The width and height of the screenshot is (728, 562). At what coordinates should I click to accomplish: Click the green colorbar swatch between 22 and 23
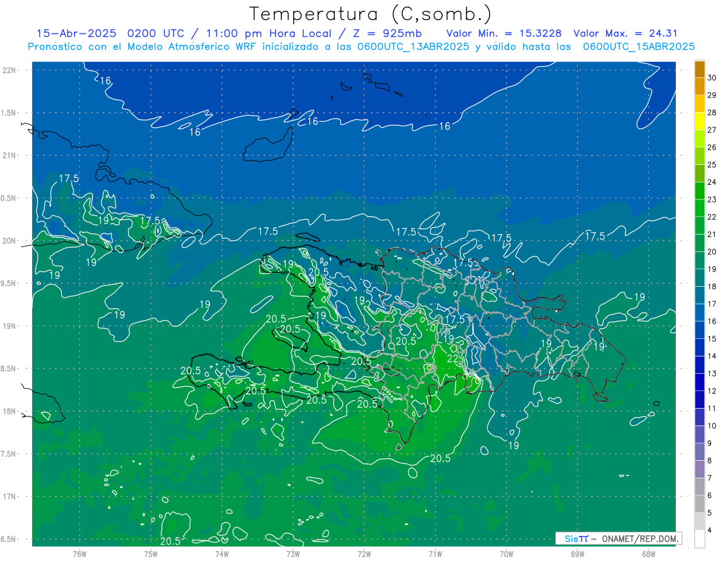(699, 208)
